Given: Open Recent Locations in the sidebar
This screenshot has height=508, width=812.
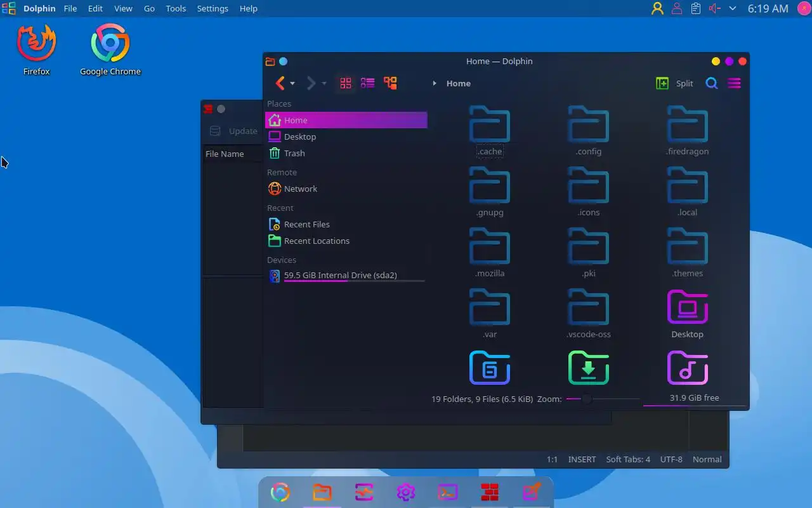Looking at the screenshot, I should coord(346,241).
